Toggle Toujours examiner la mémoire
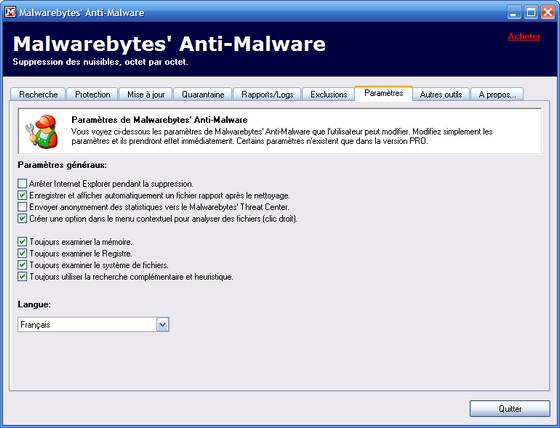The image size is (560, 428). click(22, 242)
